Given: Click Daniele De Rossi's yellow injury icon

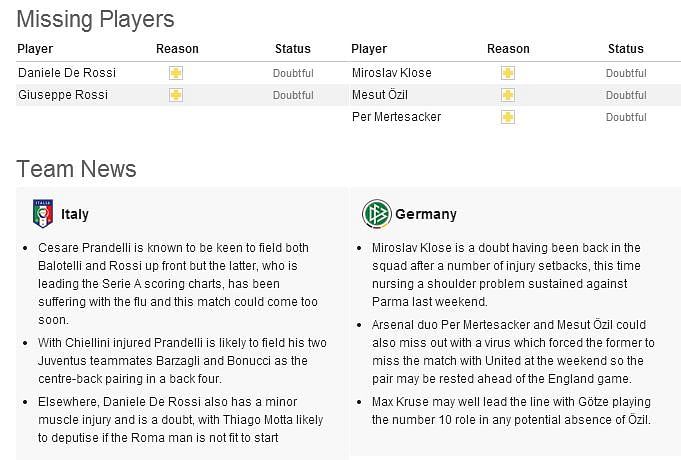Looking at the screenshot, I should (176, 73).
